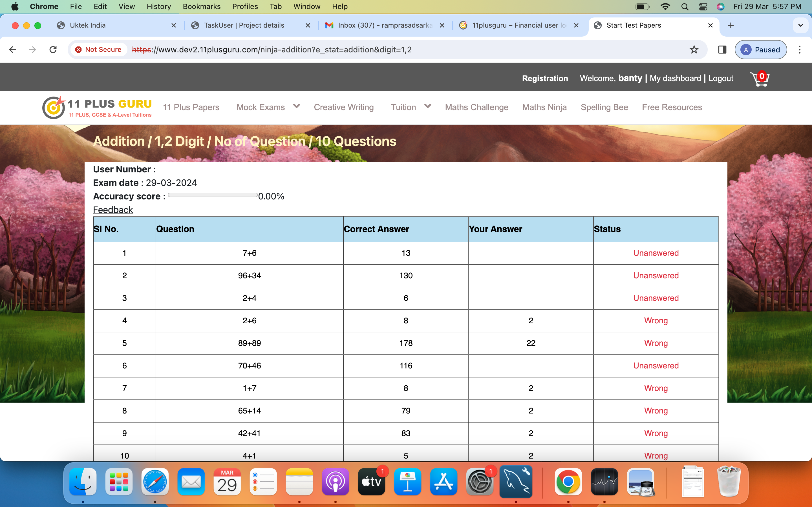The height and width of the screenshot is (507, 812).
Task: Open the Bookmarks menu
Action: point(201,7)
